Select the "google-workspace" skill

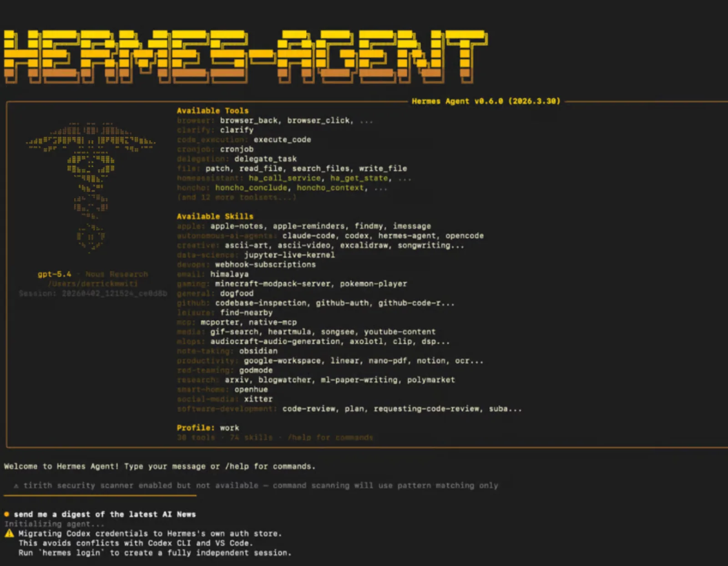click(x=282, y=361)
